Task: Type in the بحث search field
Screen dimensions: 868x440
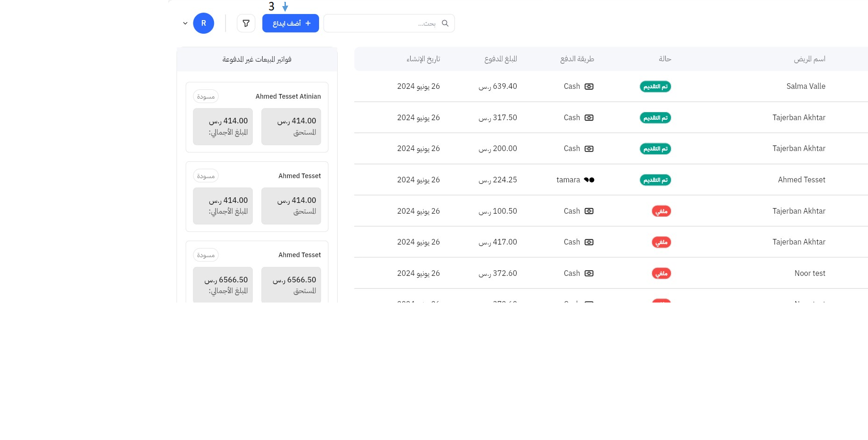Action: coord(383,23)
